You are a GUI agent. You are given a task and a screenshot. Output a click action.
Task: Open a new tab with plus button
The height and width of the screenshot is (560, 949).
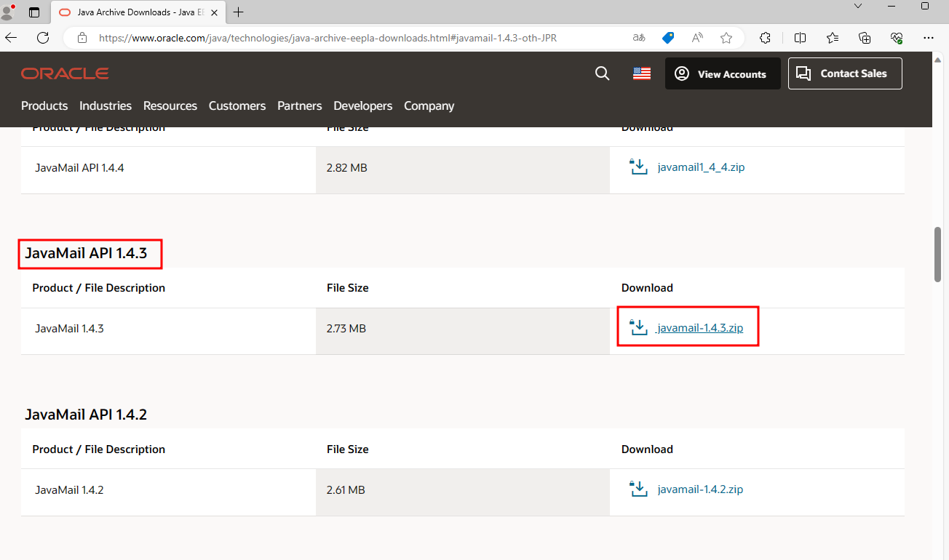point(238,12)
